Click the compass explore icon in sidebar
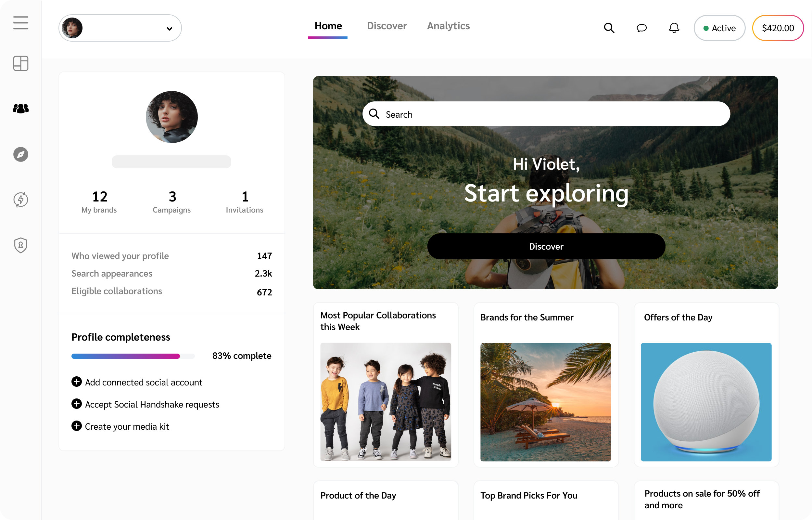 [20, 155]
